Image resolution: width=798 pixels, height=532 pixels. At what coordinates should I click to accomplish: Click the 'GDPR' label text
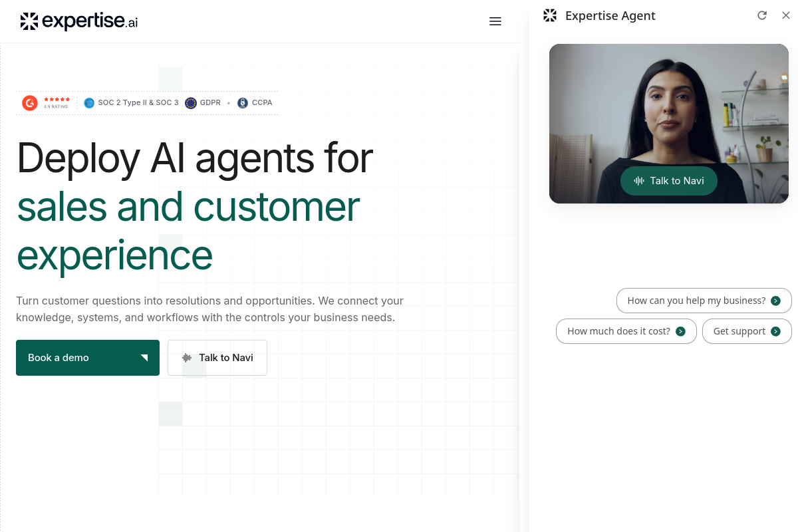click(x=210, y=103)
